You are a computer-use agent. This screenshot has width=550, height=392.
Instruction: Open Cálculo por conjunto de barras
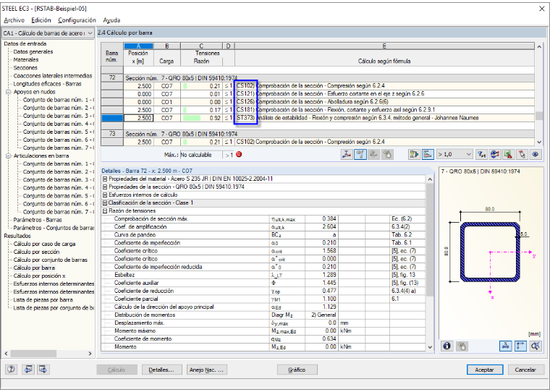pos(51,260)
